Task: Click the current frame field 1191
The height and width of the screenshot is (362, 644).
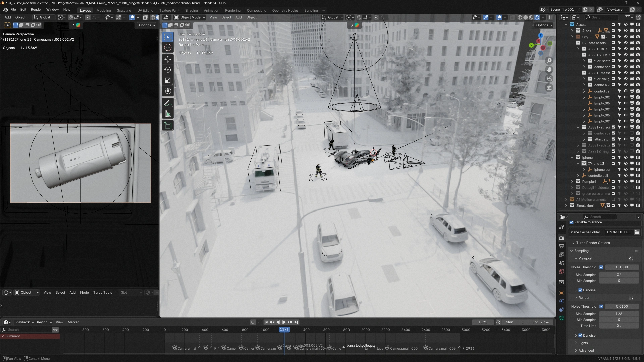Action: 483,322
